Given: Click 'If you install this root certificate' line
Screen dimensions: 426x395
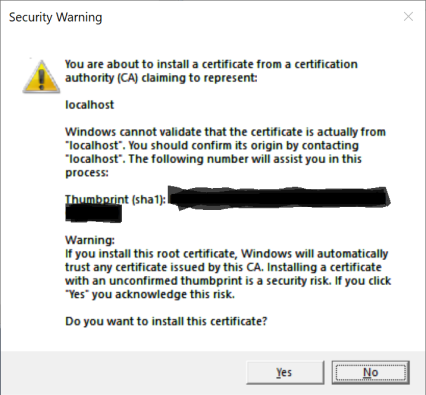Looking at the screenshot, I should (x=226, y=254).
